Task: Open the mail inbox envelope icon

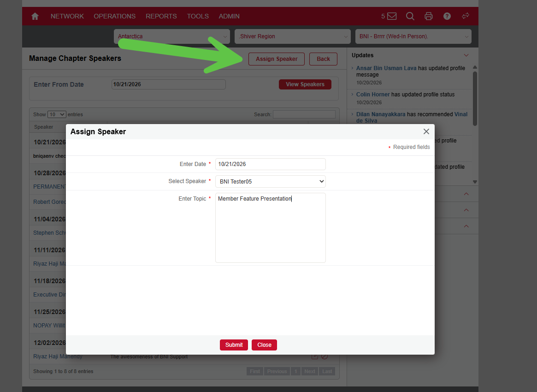Action: pyautogui.click(x=392, y=16)
